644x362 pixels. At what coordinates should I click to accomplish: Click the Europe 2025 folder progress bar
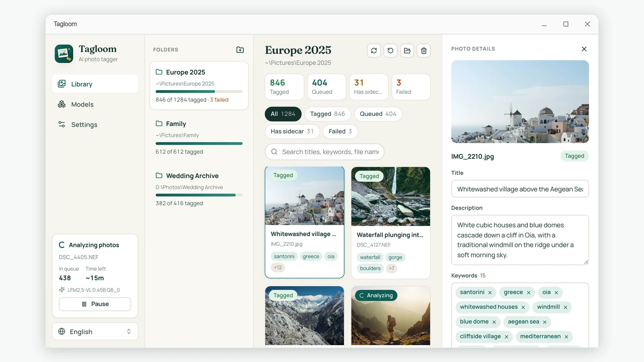click(x=199, y=92)
